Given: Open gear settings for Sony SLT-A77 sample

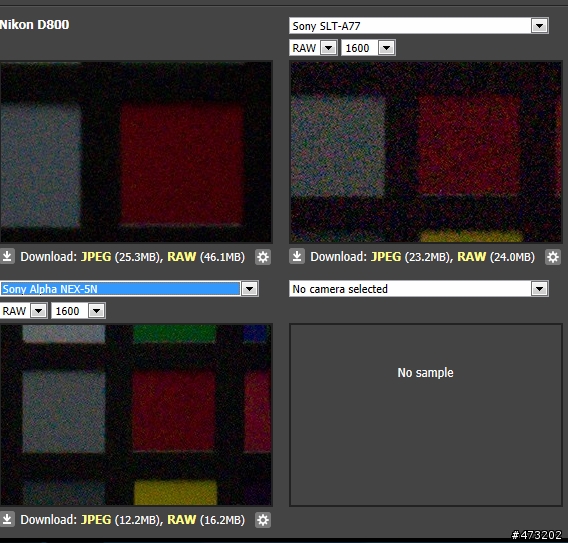Looking at the screenshot, I should [553, 257].
